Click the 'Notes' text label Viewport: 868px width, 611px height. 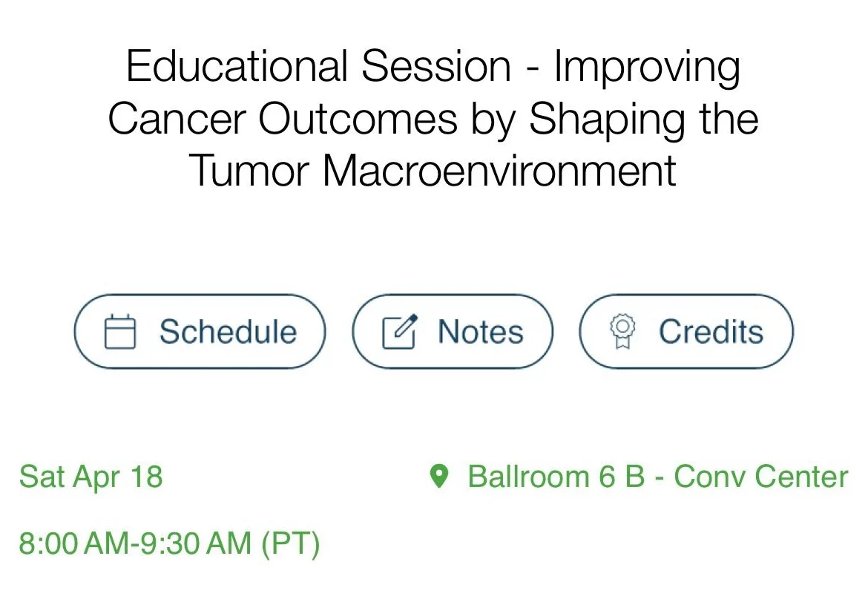[480, 332]
